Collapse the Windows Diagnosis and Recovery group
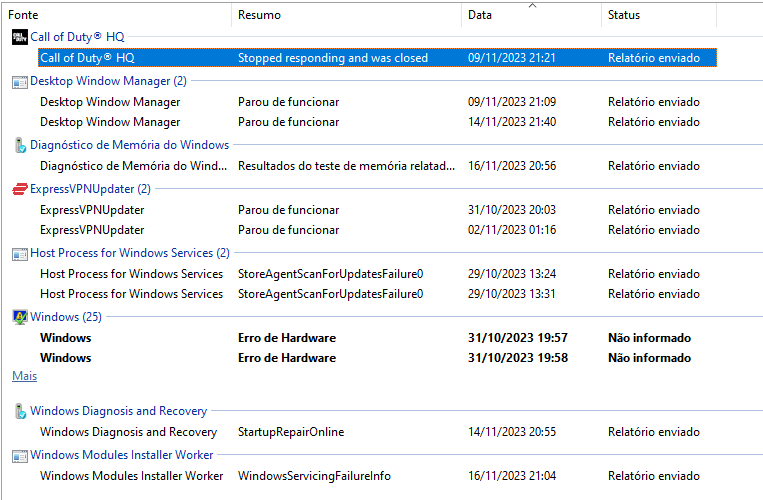This screenshot has width=763, height=500. tap(118, 411)
